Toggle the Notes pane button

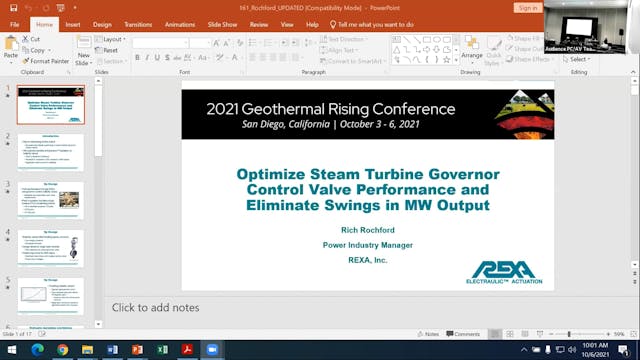tap(428, 334)
